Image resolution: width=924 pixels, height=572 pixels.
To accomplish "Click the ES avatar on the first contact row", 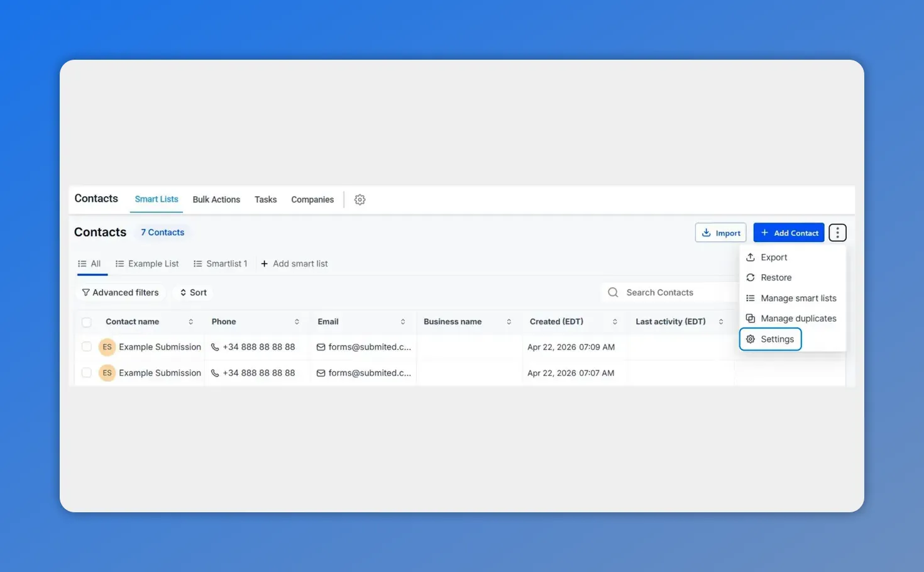I will click(107, 346).
